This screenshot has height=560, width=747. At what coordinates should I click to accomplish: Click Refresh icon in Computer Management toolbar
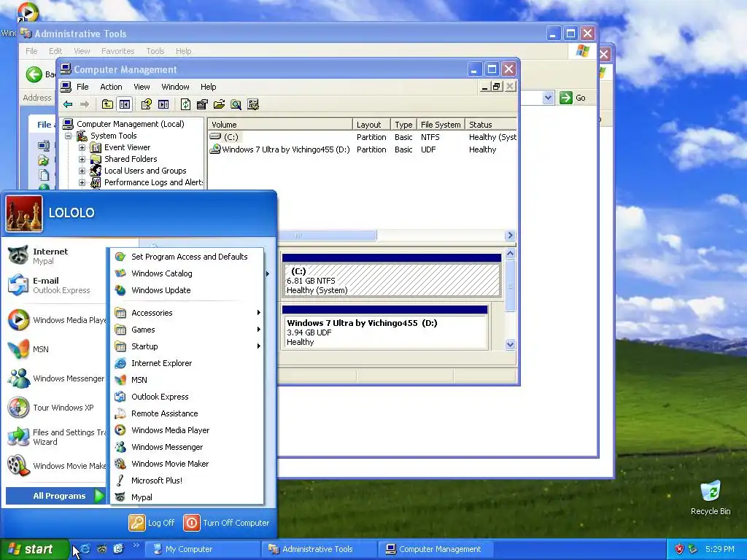(185, 104)
